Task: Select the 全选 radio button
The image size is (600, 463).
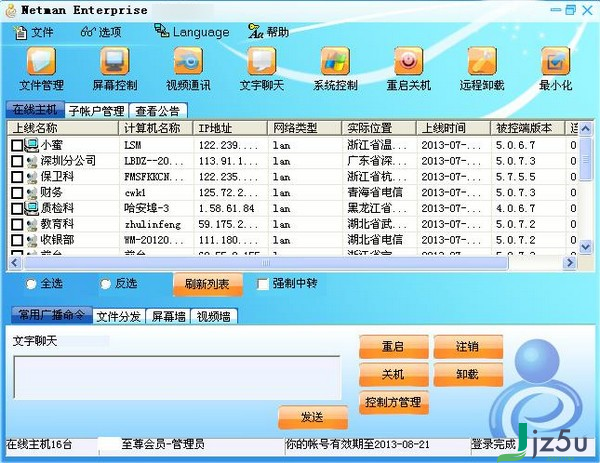Action: [31, 284]
